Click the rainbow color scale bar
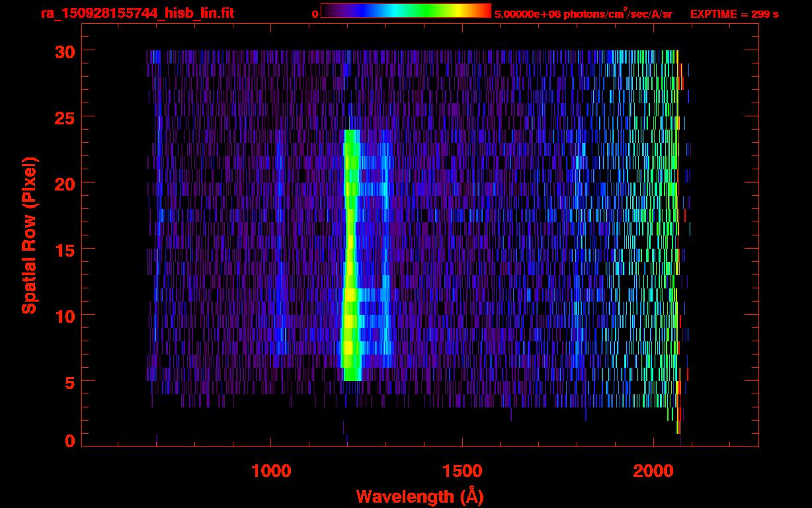This screenshot has width=812, height=508. coord(405,11)
